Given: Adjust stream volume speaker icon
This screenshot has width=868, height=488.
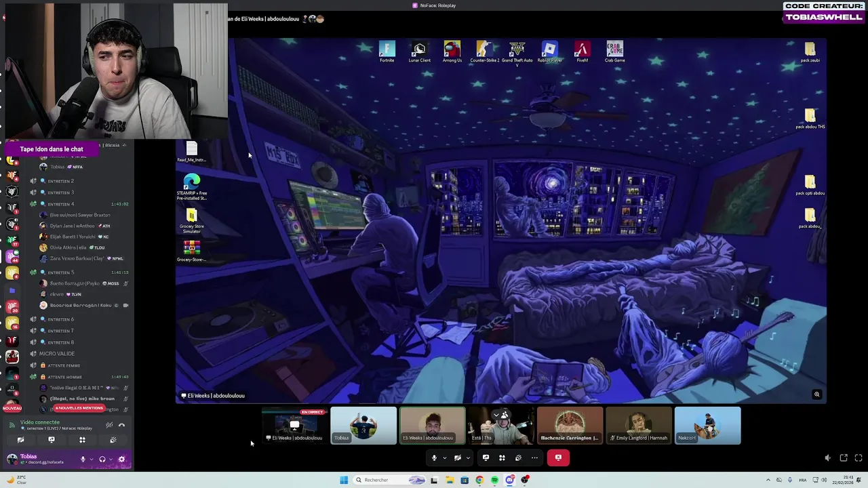Looking at the screenshot, I should click(x=827, y=458).
